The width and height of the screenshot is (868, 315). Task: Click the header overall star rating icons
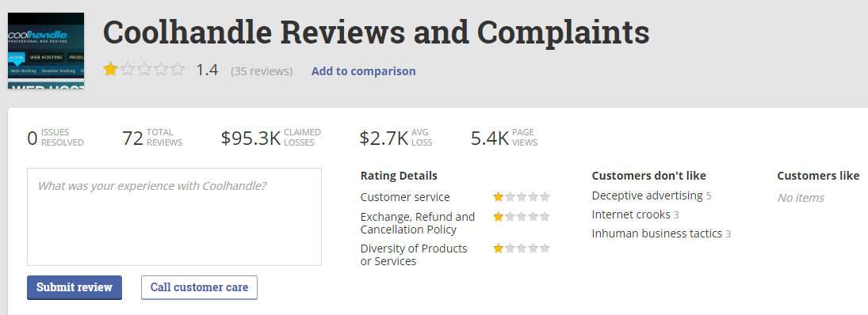pyautogui.click(x=144, y=70)
